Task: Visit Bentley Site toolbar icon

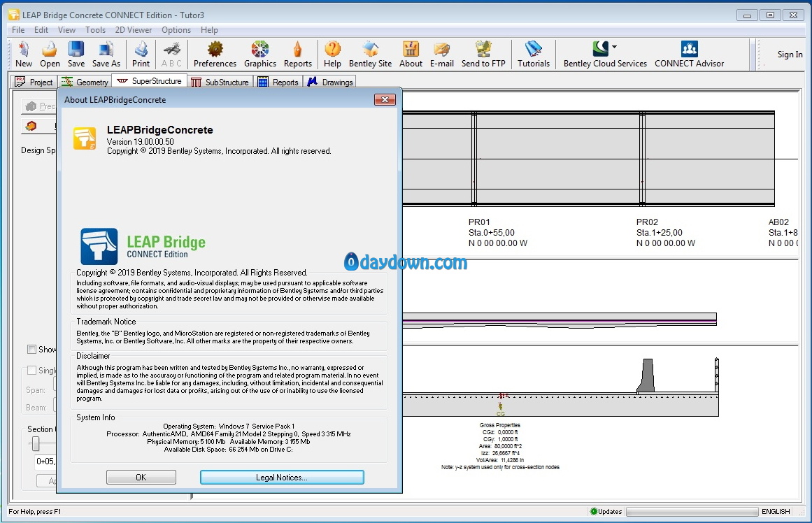Action: click(370, 55)
